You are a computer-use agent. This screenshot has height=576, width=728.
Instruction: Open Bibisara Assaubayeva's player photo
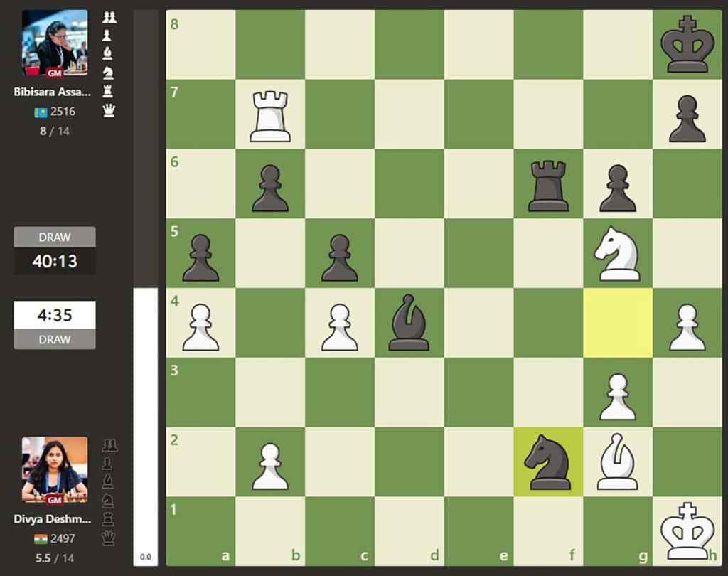[x=55, y=43]
